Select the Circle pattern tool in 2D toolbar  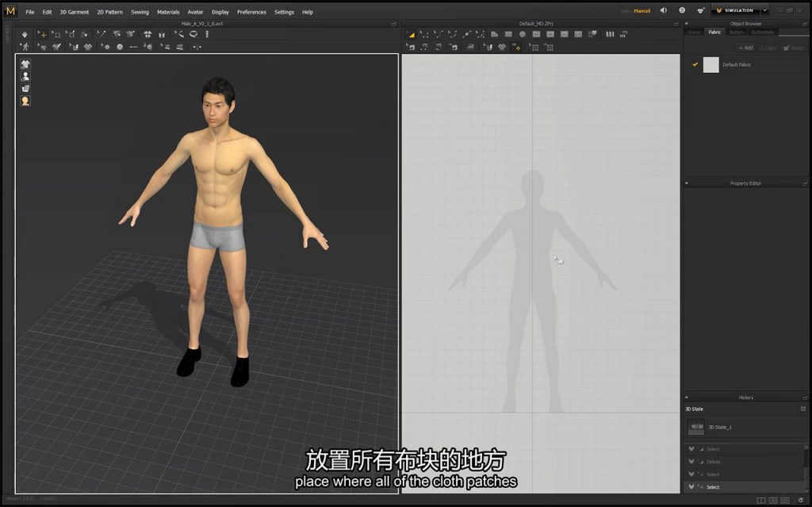(522, 34)
